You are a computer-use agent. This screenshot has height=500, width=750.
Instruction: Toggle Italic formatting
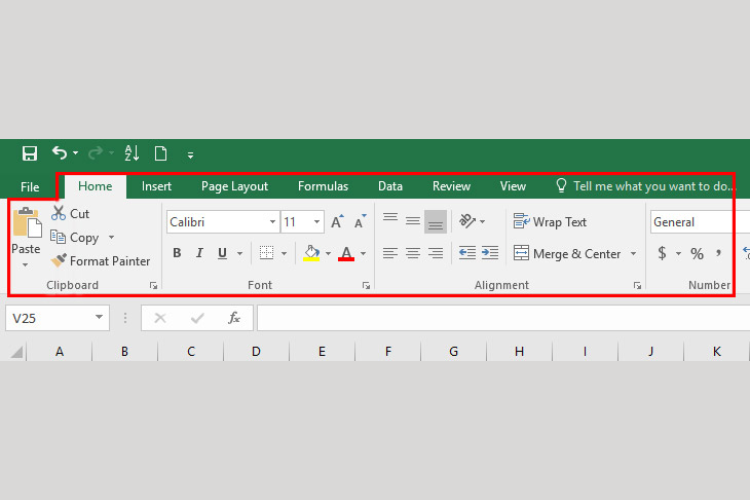click(x=199, y=253)
